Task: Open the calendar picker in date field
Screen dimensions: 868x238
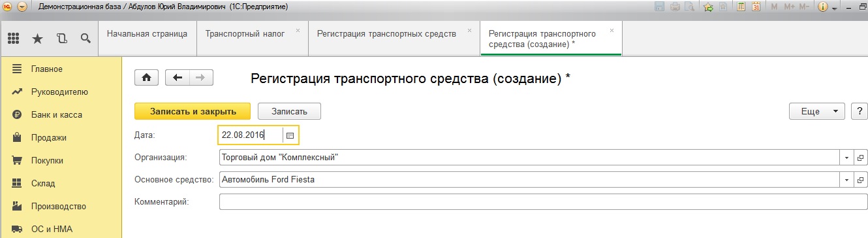Action: pos(290,135)
